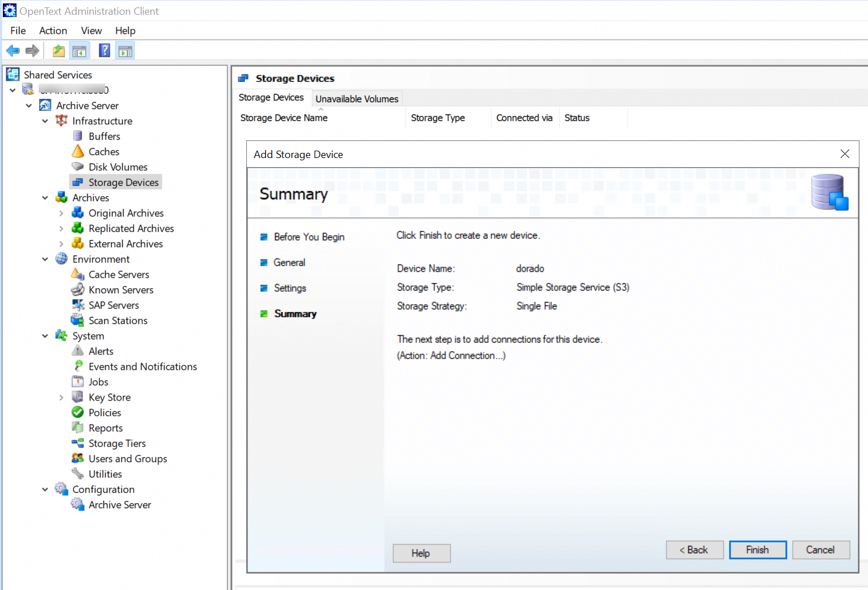868x590 pixels.
Task: Click the Original Archives blue cubes icon
Action: pyautogui.click(x=78, y=213)
